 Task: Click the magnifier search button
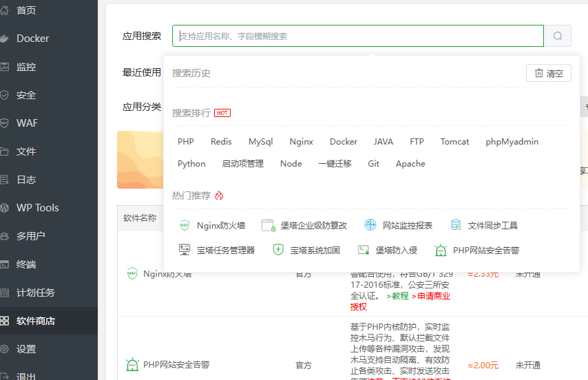tap(558, 36)
